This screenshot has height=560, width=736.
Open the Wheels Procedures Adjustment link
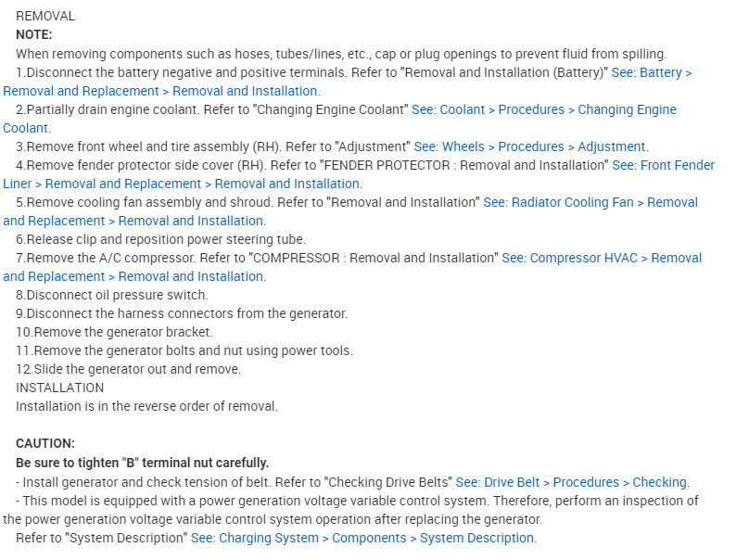pyautogui.click(x=530, y=146)
